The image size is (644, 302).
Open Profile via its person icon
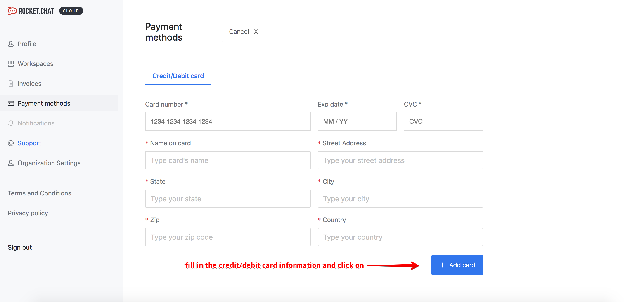(11, 44)
